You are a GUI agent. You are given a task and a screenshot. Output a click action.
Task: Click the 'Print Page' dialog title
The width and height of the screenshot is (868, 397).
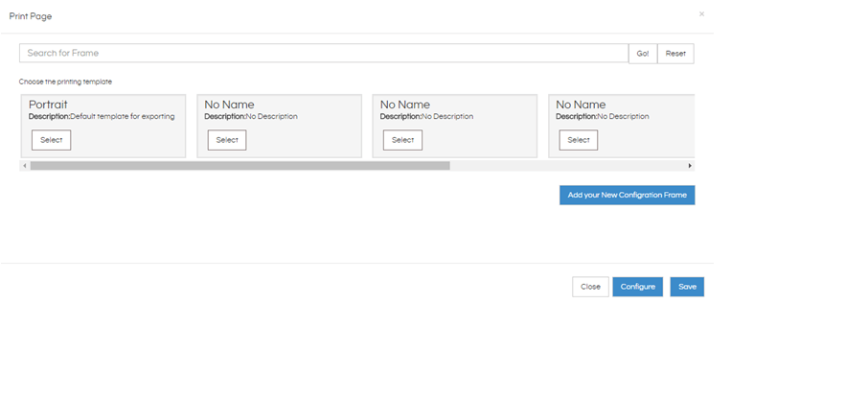31,16
